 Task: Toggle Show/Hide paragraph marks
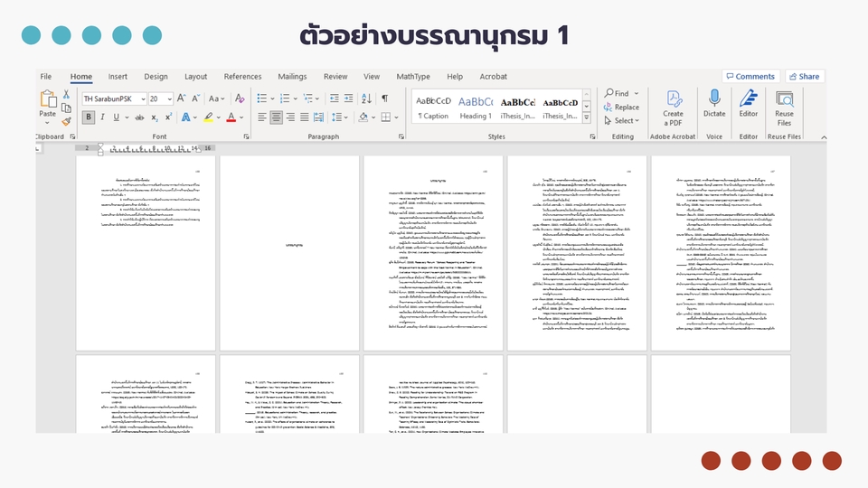coord(384,99)
